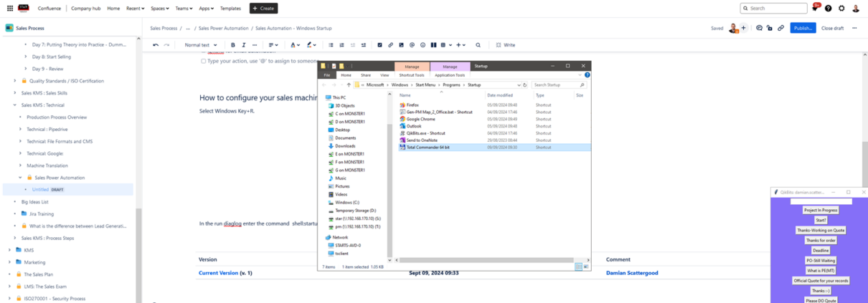Viewport: 868px width, 303px height.
Task: Select Downloads in Explorer navigation pane
Action: coord(345,146)
